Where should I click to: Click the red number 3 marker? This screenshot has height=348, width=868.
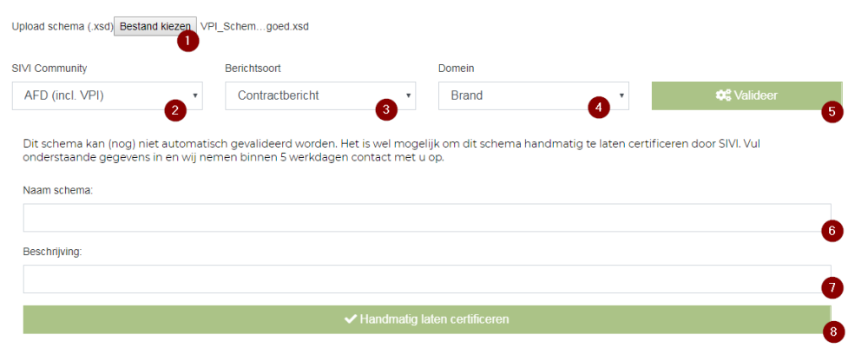pos(385,109)
